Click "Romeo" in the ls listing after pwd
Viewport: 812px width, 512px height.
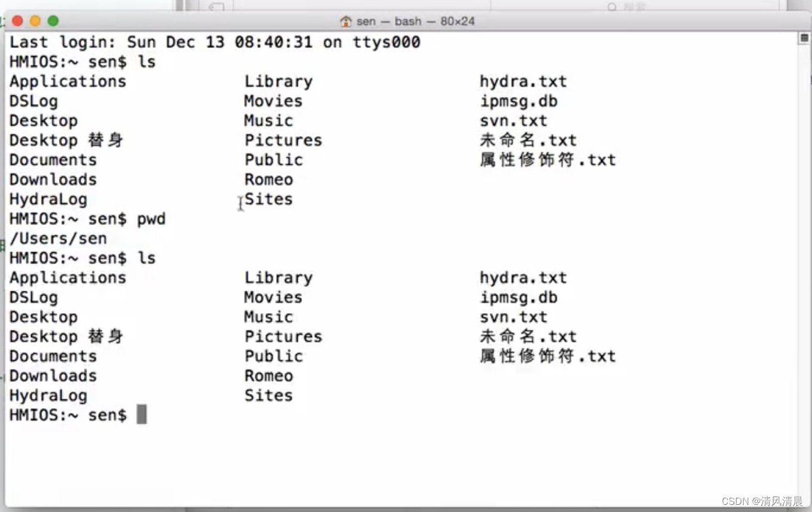point(269,376)
